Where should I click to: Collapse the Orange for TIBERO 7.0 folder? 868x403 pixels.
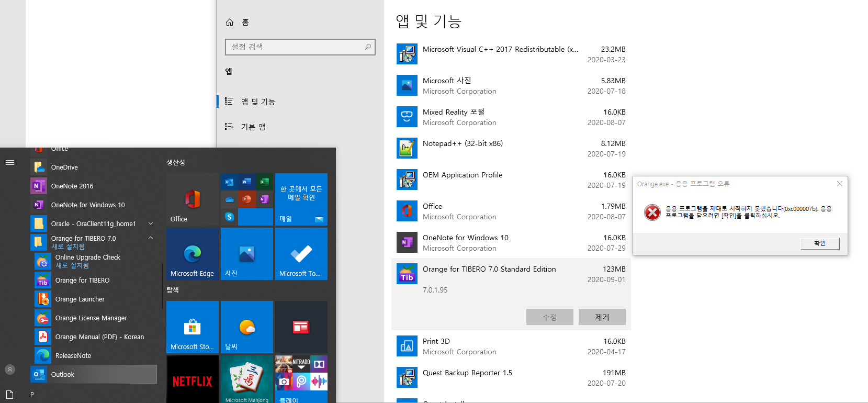[x=151, y=238]
